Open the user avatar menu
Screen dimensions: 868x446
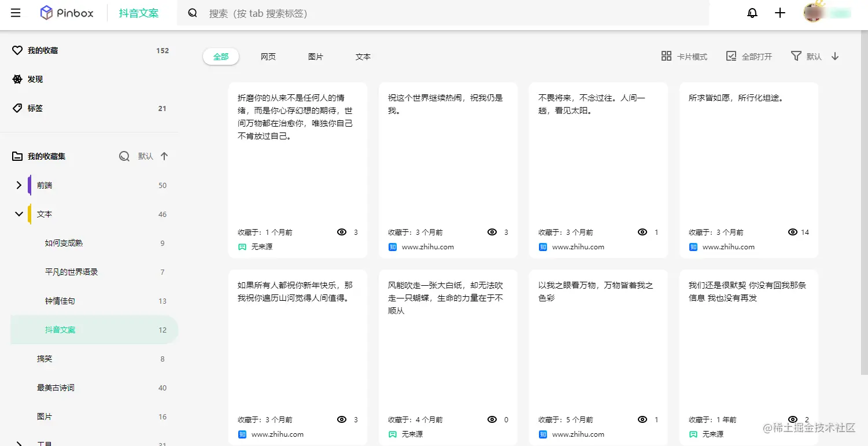point(813,13)
